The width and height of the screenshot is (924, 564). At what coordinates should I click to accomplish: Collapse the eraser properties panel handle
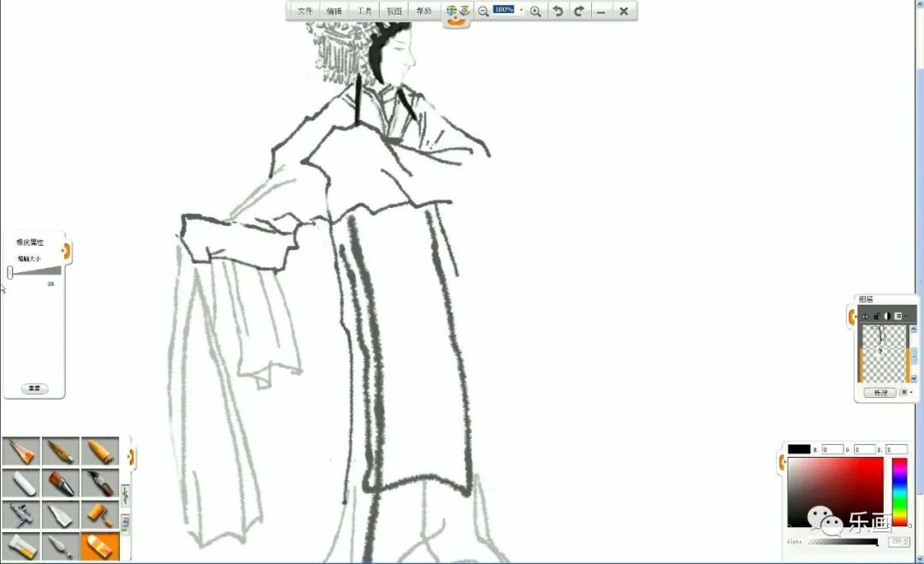pyautogui.click(x=66, y=252)
